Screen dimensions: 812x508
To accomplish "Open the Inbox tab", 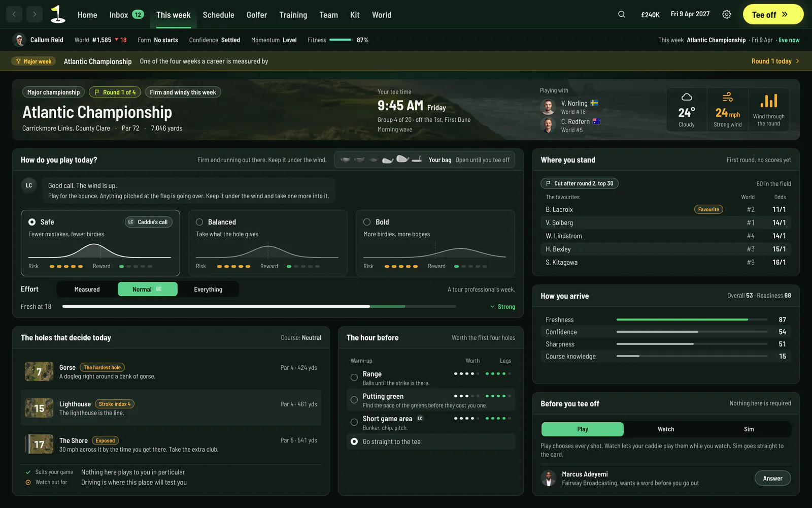I will coord(126,15).
